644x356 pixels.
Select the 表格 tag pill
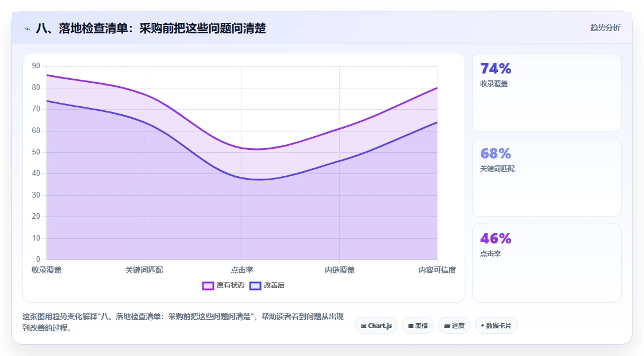417,326
